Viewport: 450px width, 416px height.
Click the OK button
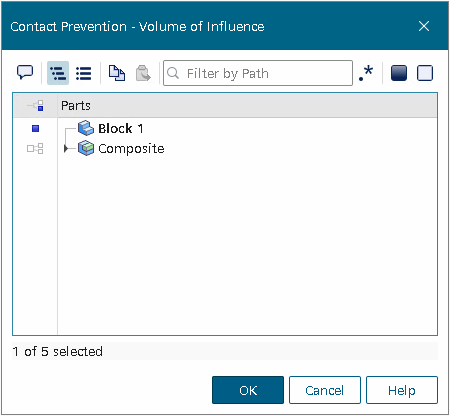248,390
